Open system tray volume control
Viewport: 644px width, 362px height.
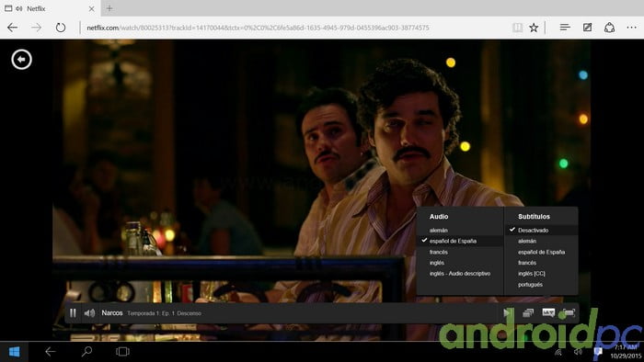(x=578, y=352)
